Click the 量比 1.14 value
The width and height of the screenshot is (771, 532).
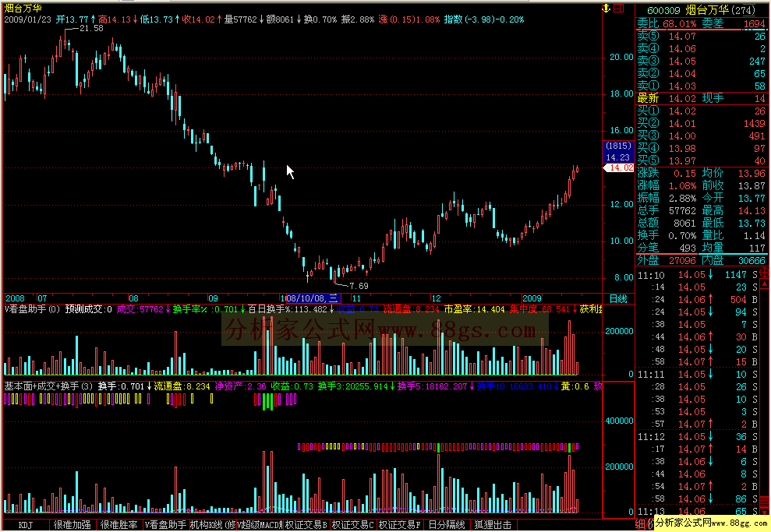(x=755, y=236)
